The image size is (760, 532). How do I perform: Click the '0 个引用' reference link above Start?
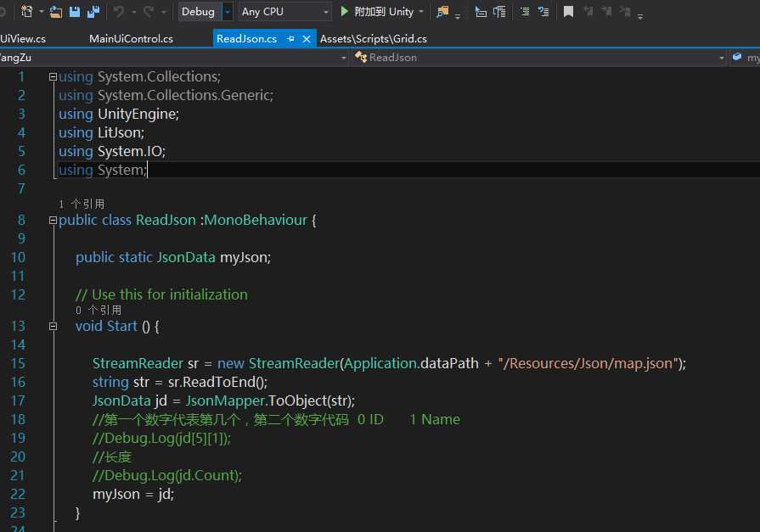click(99, 310)
